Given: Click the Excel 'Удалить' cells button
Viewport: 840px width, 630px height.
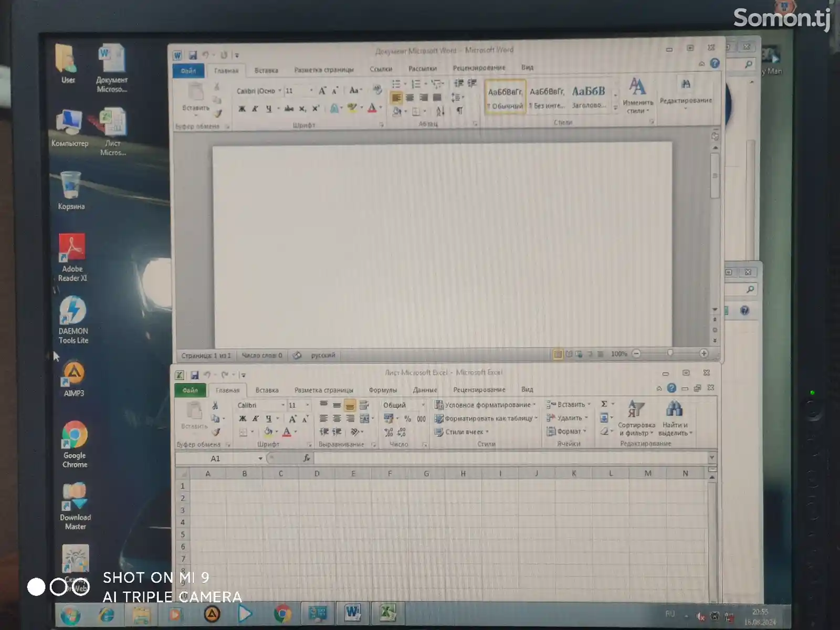Looking at the screenshot, I should coord(567,418).
